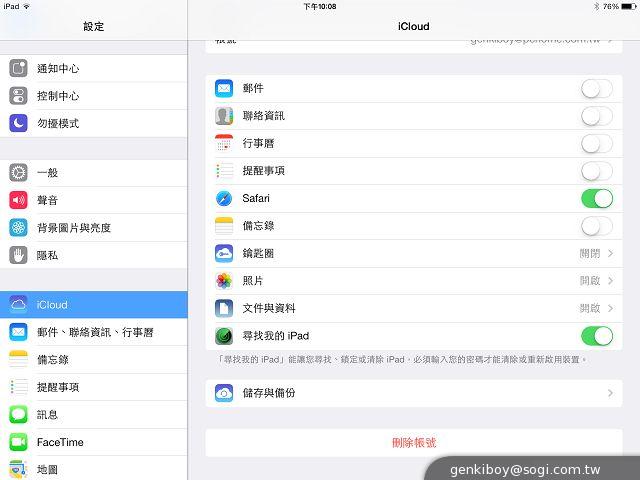Open the 儲存與備份 row label

[269, 393]
